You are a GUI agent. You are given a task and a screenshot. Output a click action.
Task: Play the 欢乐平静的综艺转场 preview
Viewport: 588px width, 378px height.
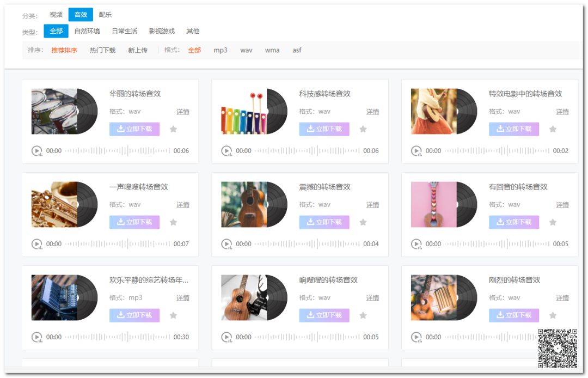click(x=37, y=337)
